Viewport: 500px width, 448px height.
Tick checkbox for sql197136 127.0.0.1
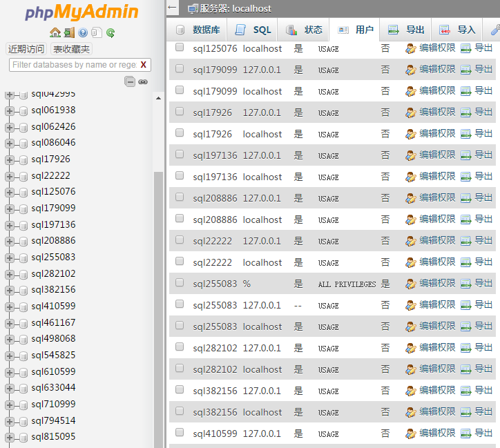(x=180, y=154)
